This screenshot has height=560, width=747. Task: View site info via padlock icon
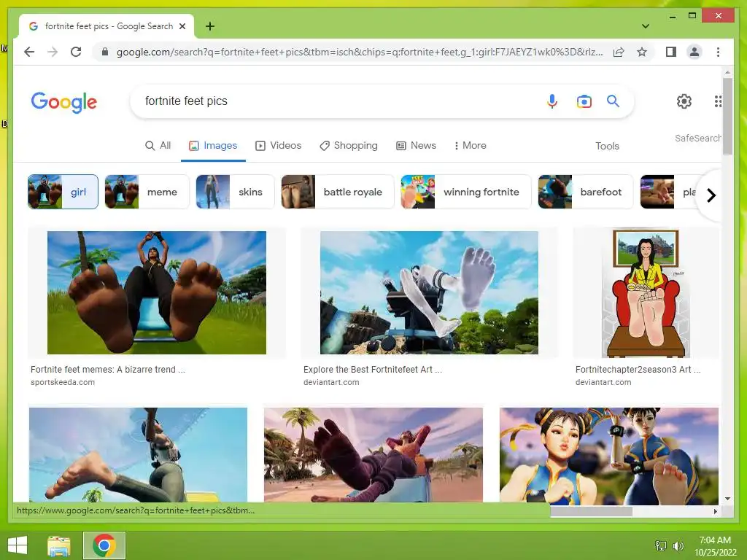pos(105,52)
